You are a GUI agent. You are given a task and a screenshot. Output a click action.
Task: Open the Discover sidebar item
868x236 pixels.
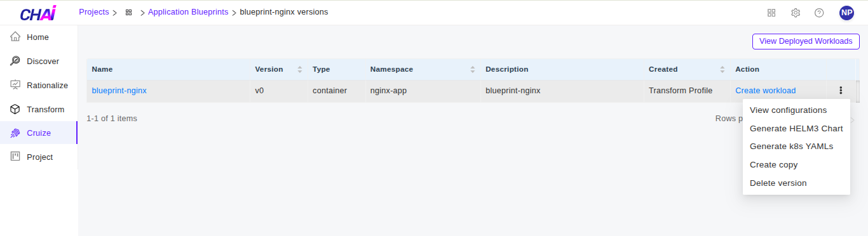coord(38,62)
